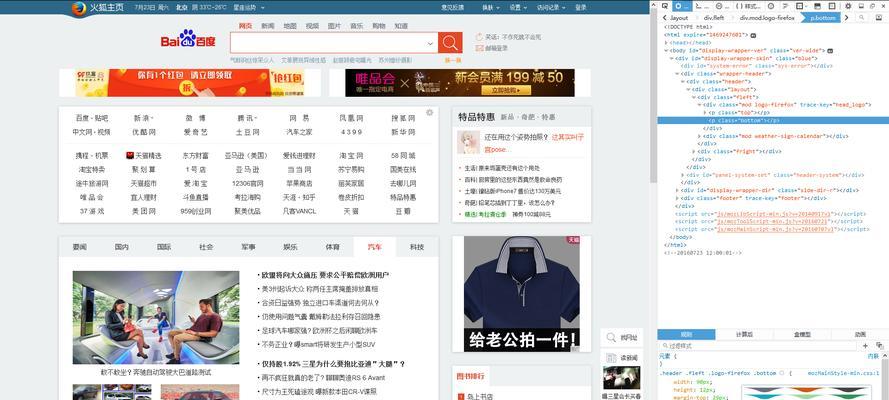
Task: Click the 邮箱登录 mail icon link
Action: coord(492,48)
